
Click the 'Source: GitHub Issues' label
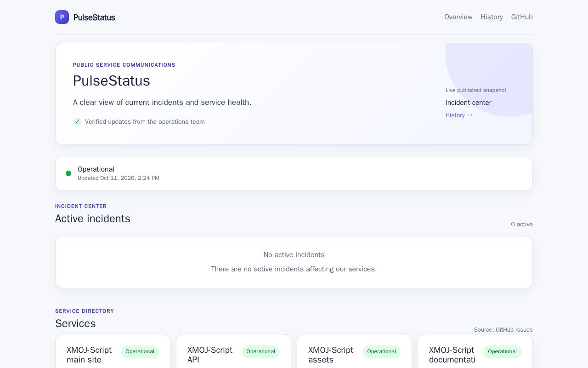[503, 329]
